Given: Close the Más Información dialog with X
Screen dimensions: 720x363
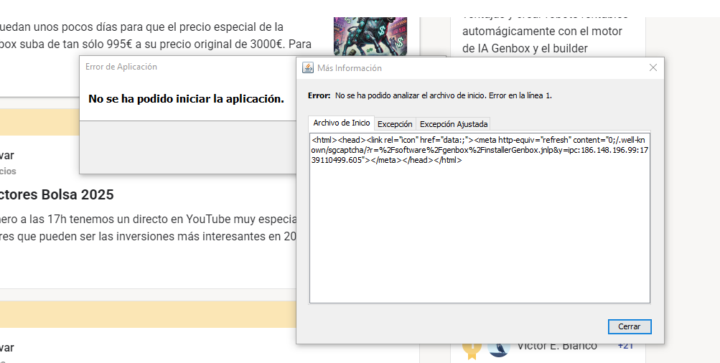Looking at the screenshot, I should pos(653,68).
